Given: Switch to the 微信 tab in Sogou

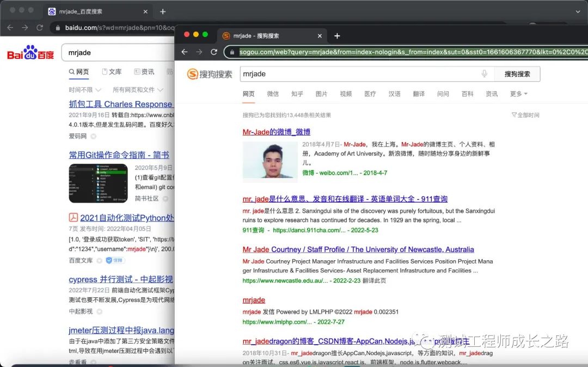Looking at the screenshot, I should tap(273, 94).
